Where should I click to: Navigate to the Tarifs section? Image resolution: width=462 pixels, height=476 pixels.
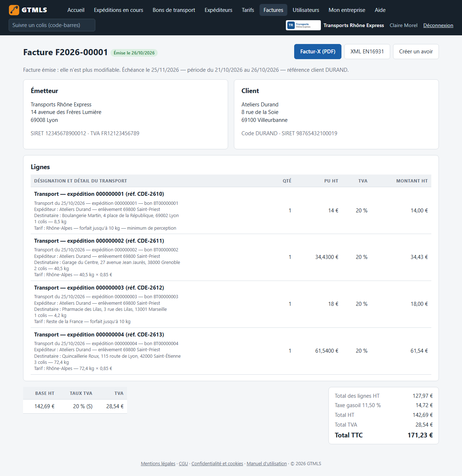pos(248,10)
